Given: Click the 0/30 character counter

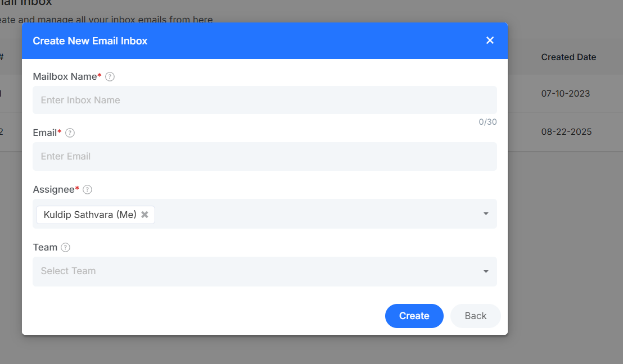Looking at the screenshot, I should click(487, 122).
